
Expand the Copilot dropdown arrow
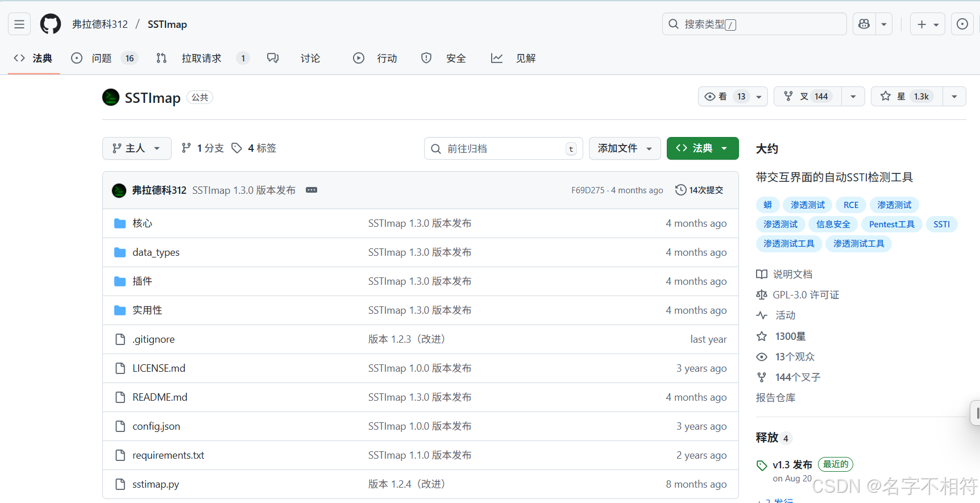pyautogui.click(x=884, y=24)
